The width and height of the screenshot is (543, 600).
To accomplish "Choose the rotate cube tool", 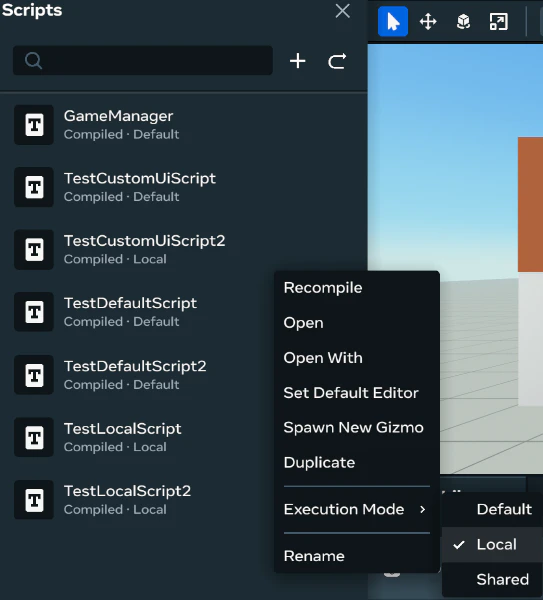I will (x=463, y=21).
